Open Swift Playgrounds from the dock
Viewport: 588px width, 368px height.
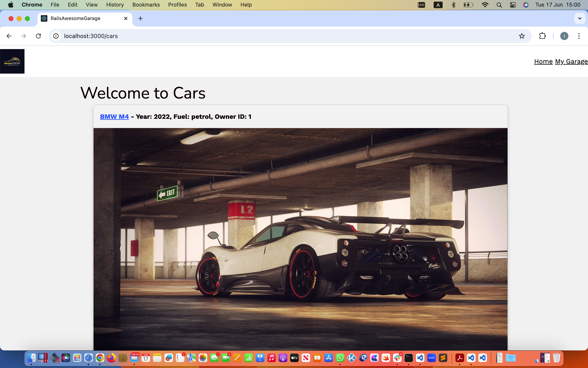[386, 358]
